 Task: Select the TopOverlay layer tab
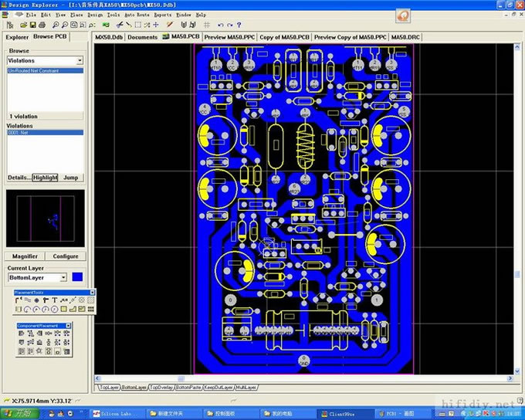click(161, 386)
